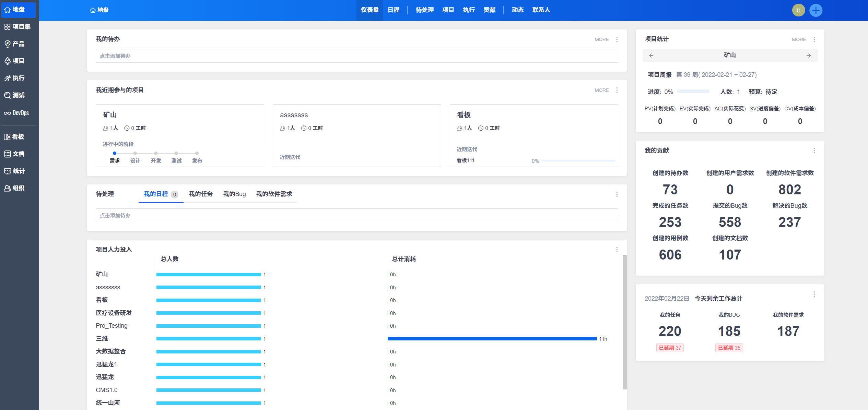868x410 pixels.
Task: Click the blue plus create button
Action: coord(816,10)
